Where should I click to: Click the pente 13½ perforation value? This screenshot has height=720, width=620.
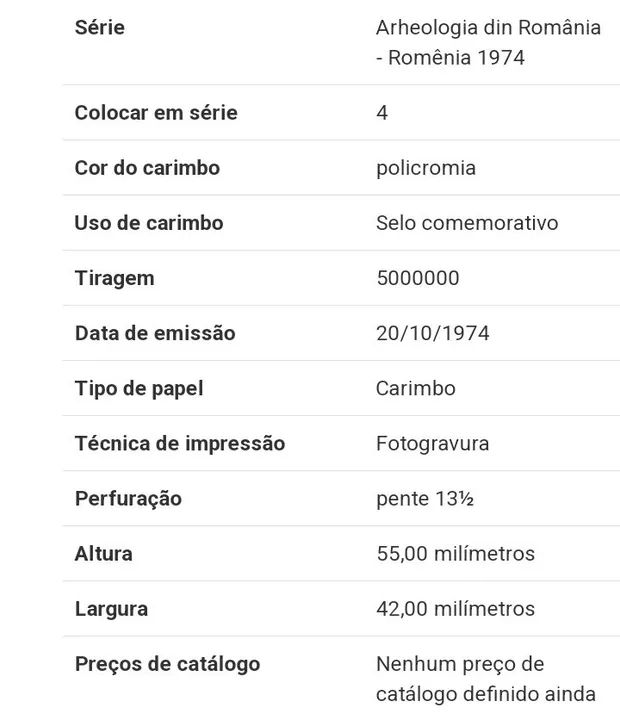pyautogui.click(x=425, y=498)
